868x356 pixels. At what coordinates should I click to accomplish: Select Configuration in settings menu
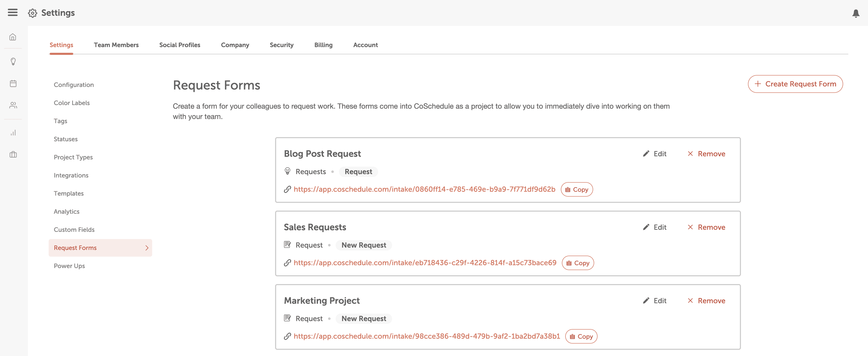pyautogui.click(x=74, y=85)
